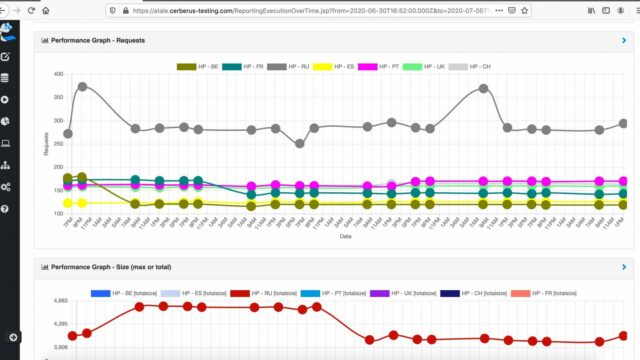Toggle the browser sidebar view icon
The width and height of the screenshot is (640, 360).
(606, 11)
